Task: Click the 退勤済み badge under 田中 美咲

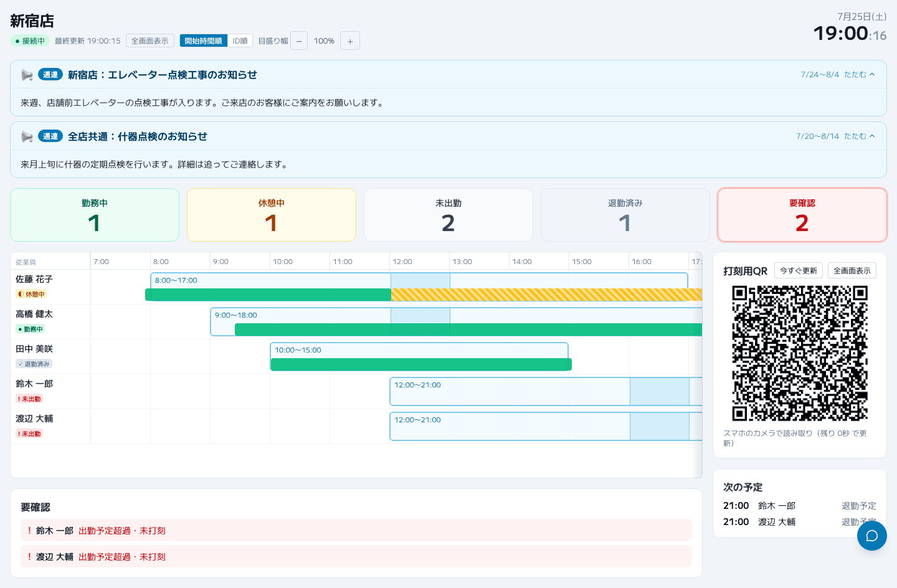Action: (x=34, y=364)
